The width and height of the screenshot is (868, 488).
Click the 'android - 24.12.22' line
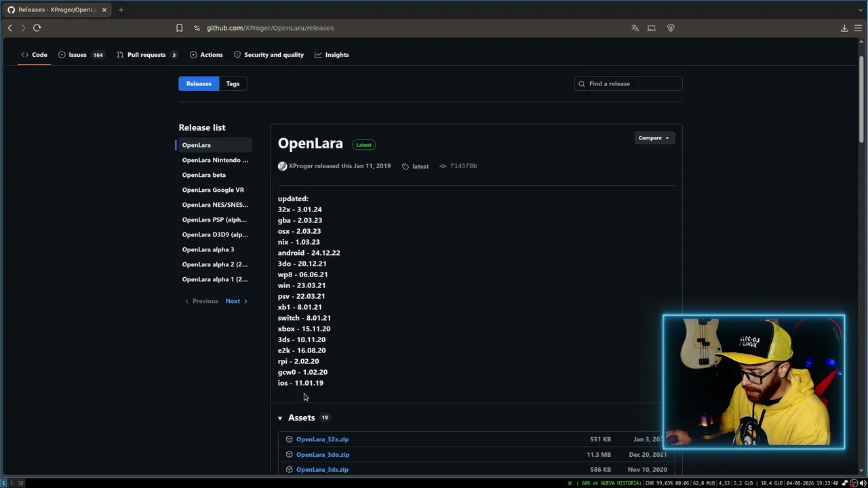[309, 253]
